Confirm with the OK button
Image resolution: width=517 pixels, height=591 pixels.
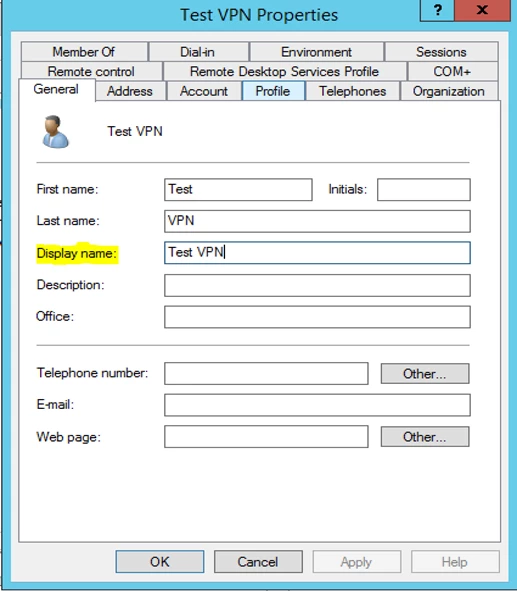(x=160, y=562)
